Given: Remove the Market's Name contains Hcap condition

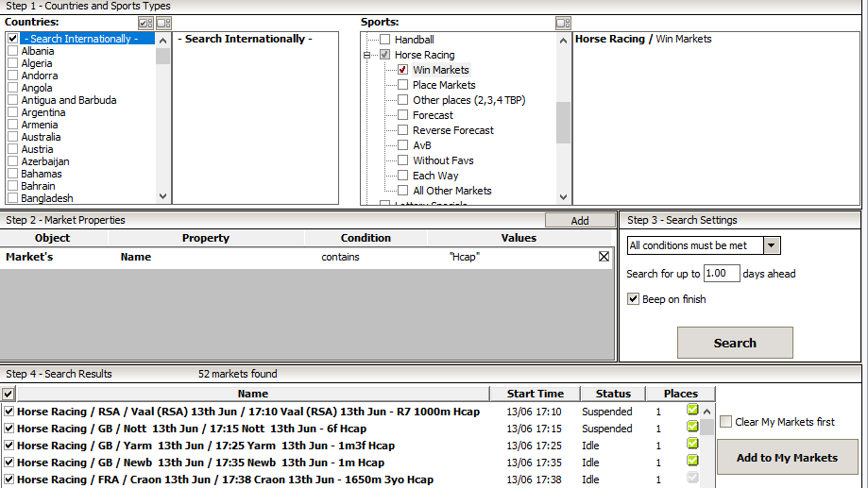Looking at the screenshot, I should pos(604,257).
